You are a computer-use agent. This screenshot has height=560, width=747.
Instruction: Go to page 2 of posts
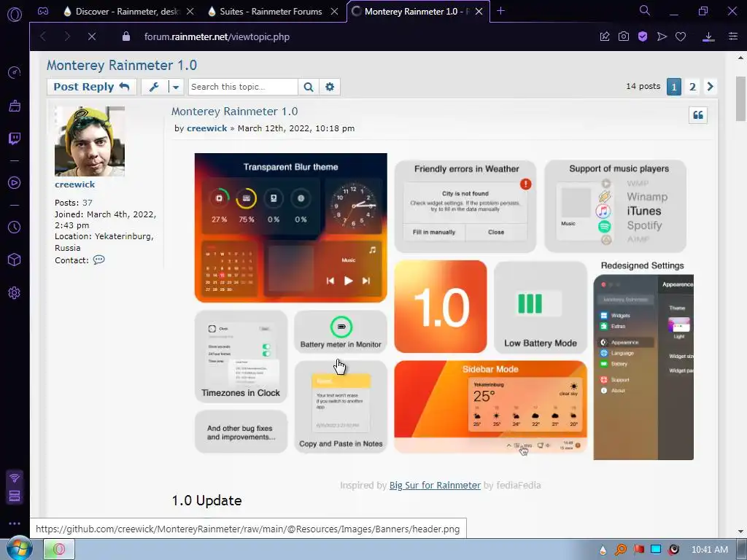click(692, 87)
